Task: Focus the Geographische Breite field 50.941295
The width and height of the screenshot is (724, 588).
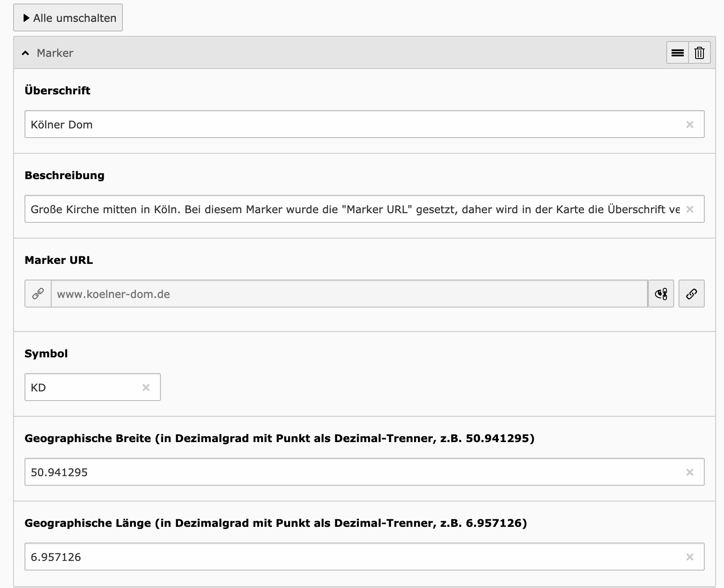Action: tap(364, 472)
